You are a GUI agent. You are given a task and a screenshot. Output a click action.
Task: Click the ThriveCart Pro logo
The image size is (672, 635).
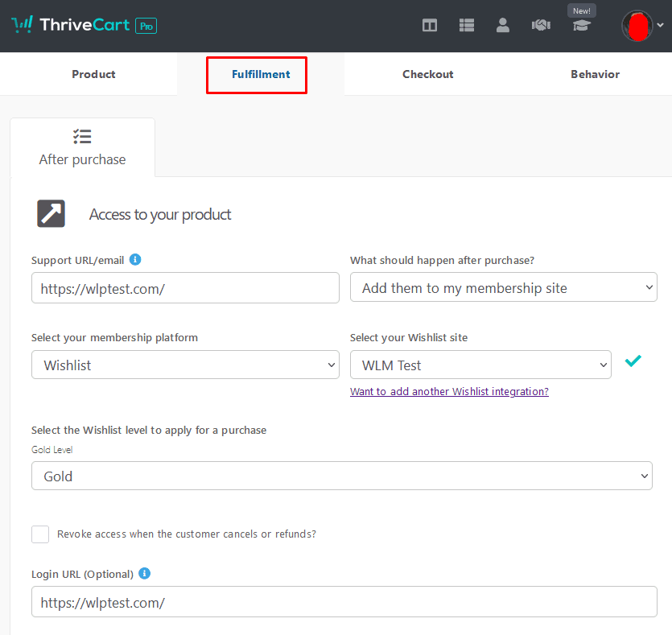click(x=84, y=25)
